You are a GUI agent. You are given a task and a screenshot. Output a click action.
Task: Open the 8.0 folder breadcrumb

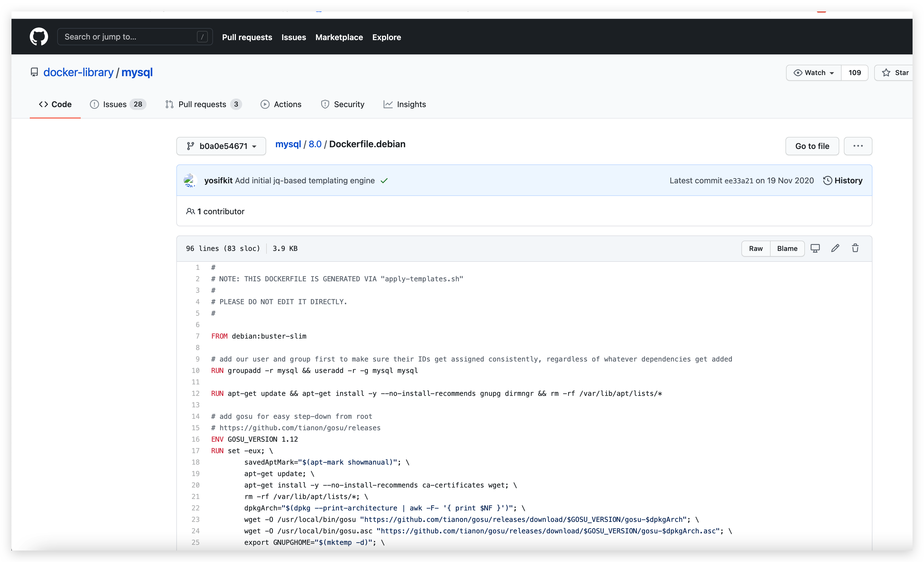coord(315,144)
